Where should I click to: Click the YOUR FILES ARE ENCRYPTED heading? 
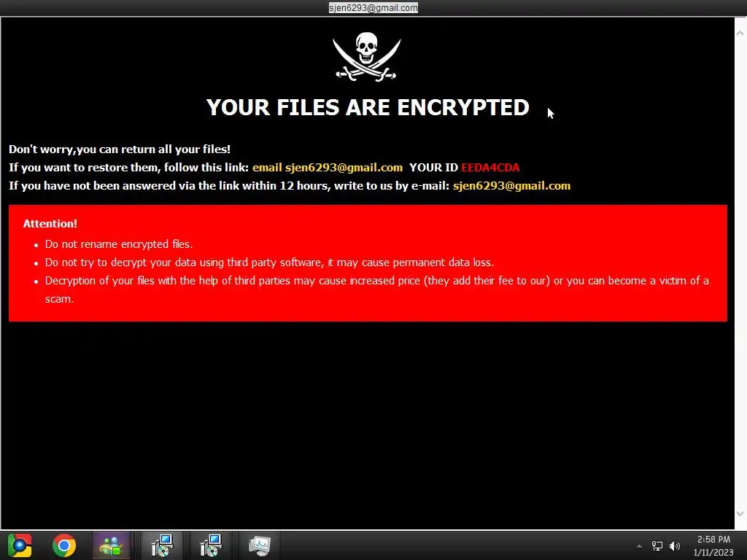point(368,107)
